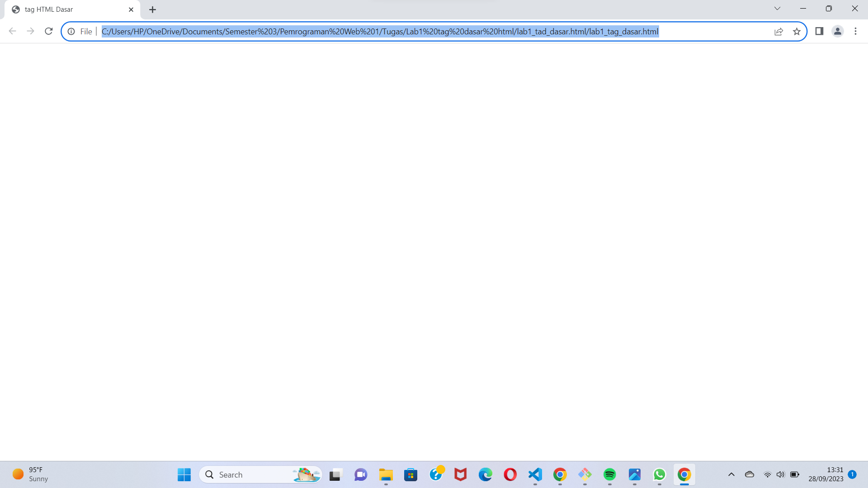Screen dimensions: 868x488
Task: Open Chrome's side panel icon
Action: pyautogui.click(x=820, y=31)
